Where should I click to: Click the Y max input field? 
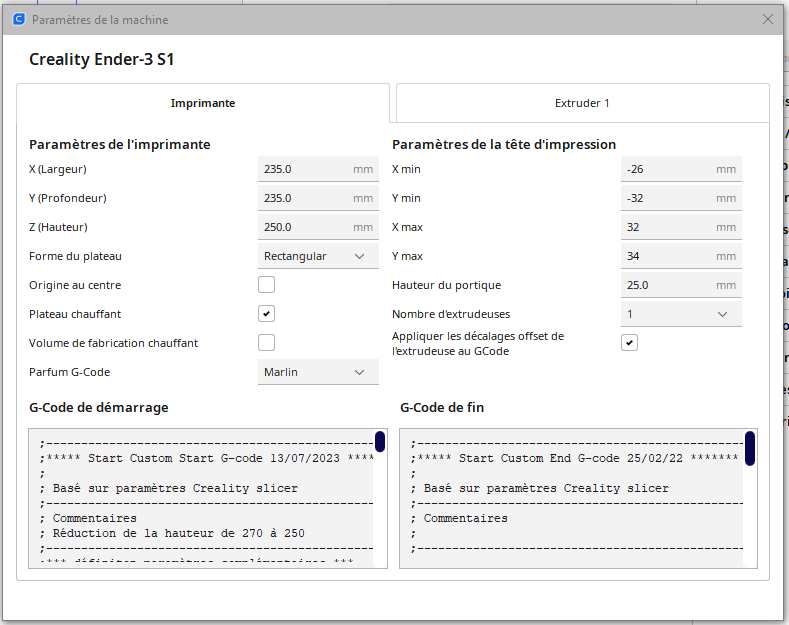tap(681, 256)
